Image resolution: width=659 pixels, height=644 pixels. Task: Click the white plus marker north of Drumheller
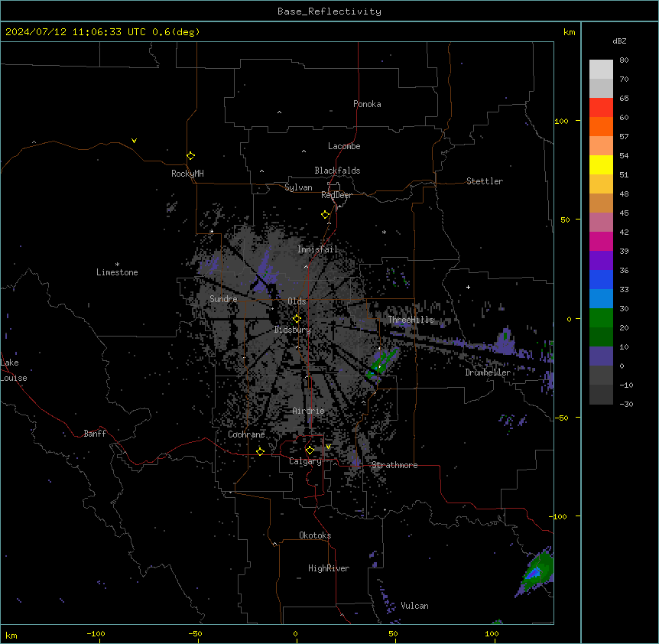point(468,287)
